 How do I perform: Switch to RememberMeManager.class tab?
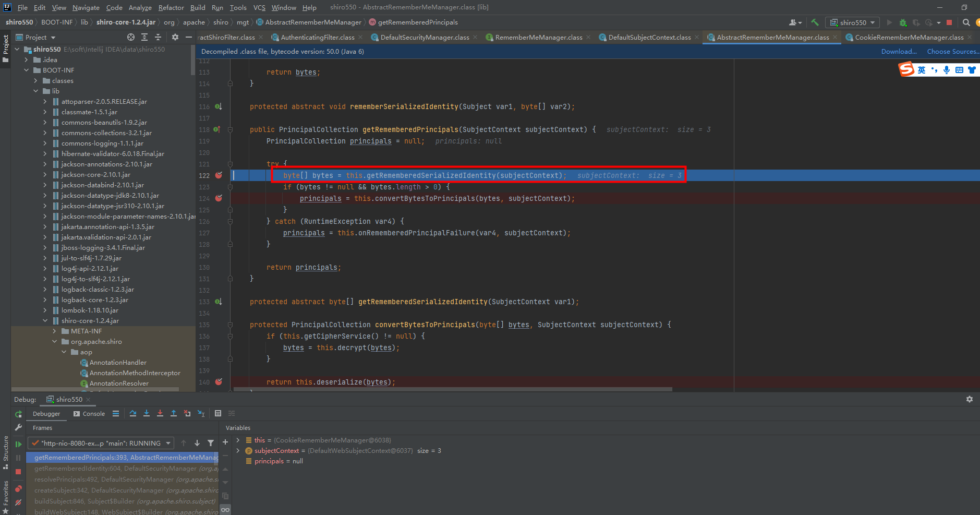pos(538,37)
